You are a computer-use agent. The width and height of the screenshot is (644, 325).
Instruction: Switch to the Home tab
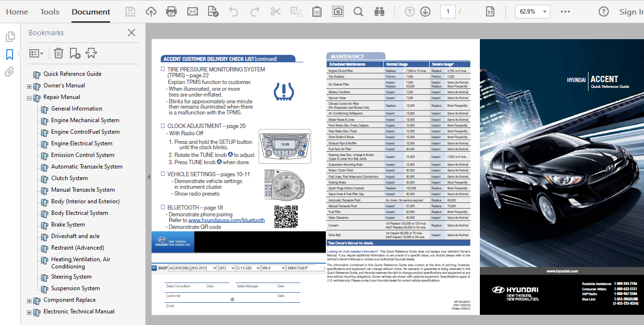(17, 12)
